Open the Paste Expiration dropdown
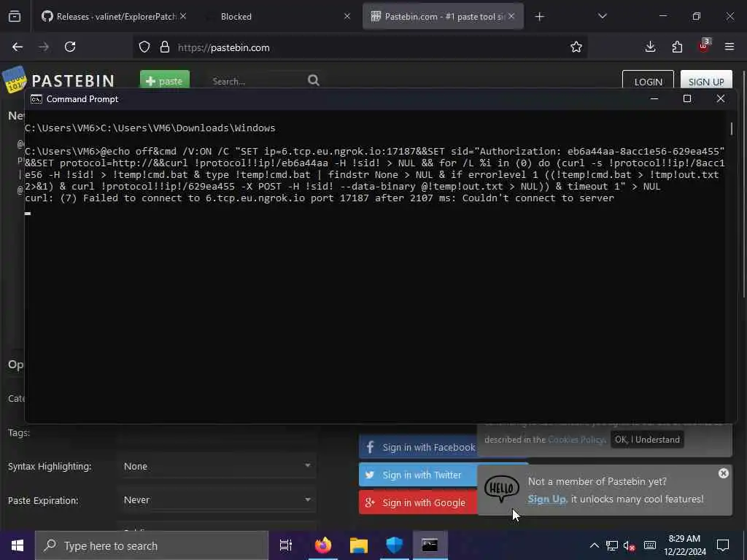This screenshot has height=560, width=747. (x=217, y=500)
